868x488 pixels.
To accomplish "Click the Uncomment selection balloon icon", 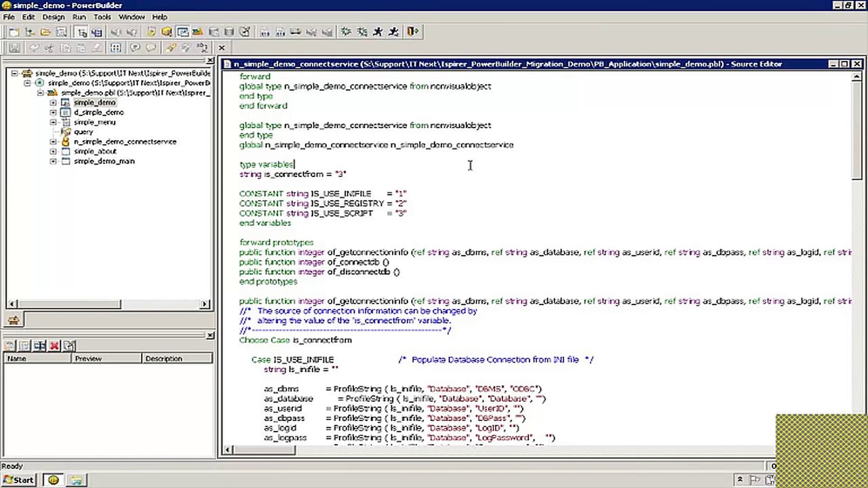I will coord(151,48).
